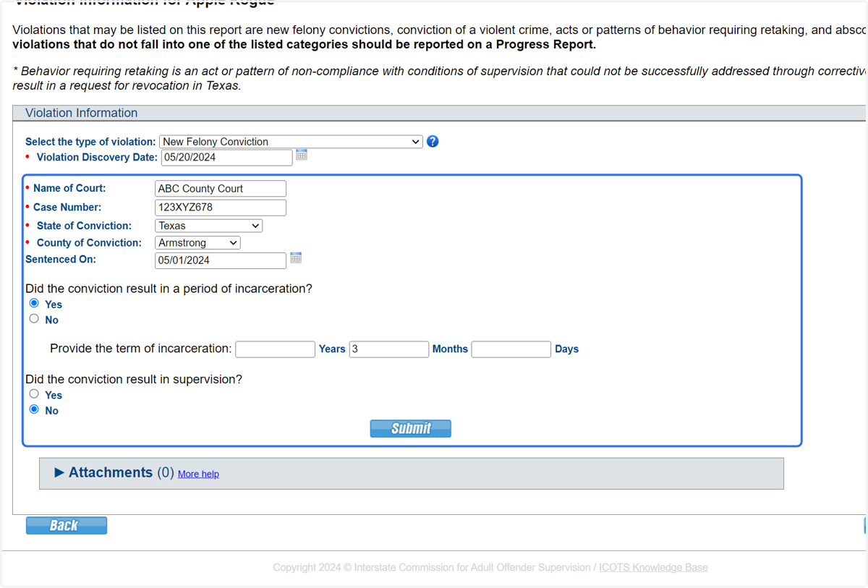Click the Years incarceration term field

coord(276,349)
